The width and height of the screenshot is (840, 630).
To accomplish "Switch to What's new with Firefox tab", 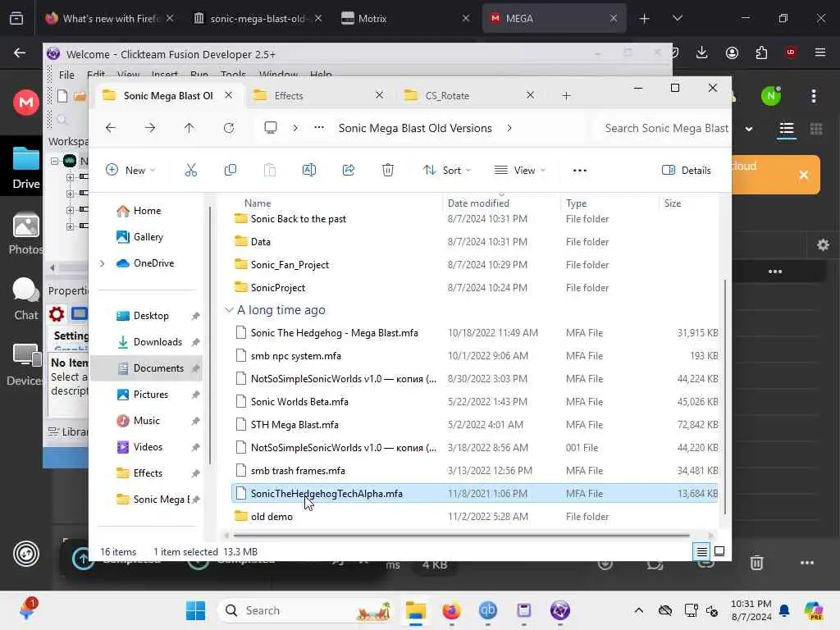I will [110, 18].
